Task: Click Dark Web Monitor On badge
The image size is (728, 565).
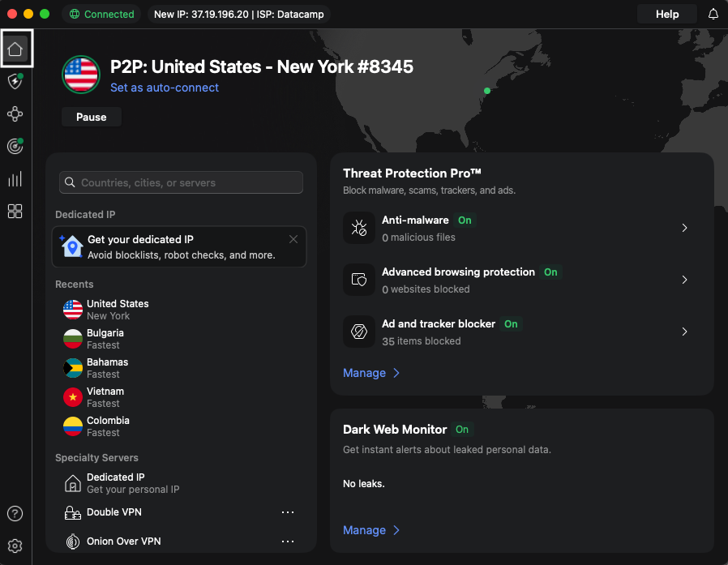Action: point(462,430)
